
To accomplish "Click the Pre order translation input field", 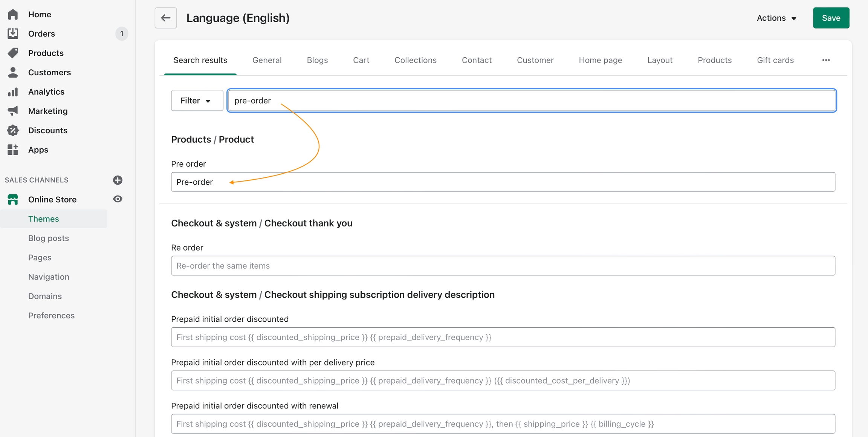I will (503, 182).
